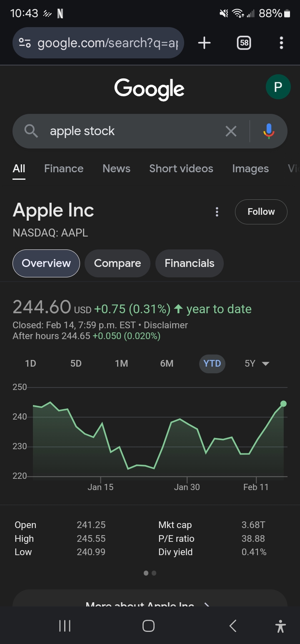This screenshot has height=644, width=300.
Task: Select the 1D chart range
Action: click(x=30, y=364)
